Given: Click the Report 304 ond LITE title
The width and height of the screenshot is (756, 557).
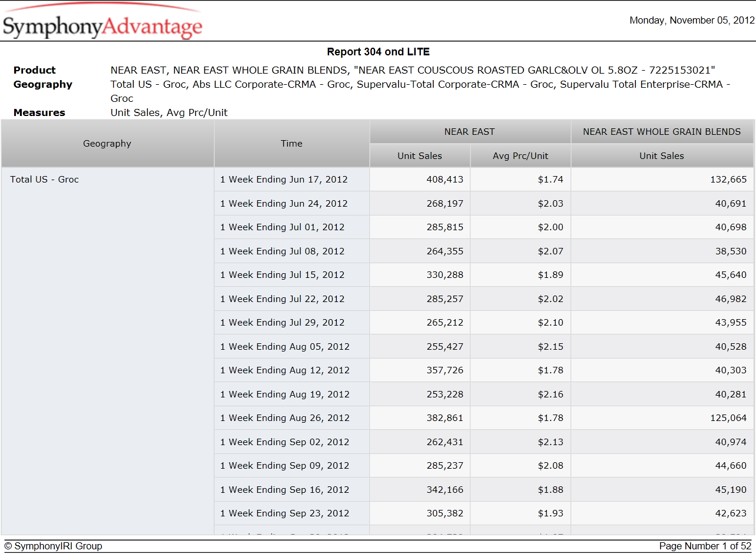Looking at the screenshot, I should 379,52.
